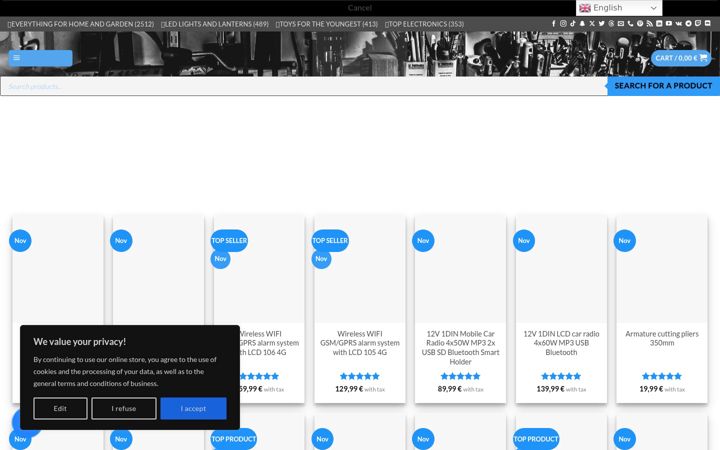Open the RSS feed icon
The width and height of the screenshot is (720, 450).
[x=649, y=23]
